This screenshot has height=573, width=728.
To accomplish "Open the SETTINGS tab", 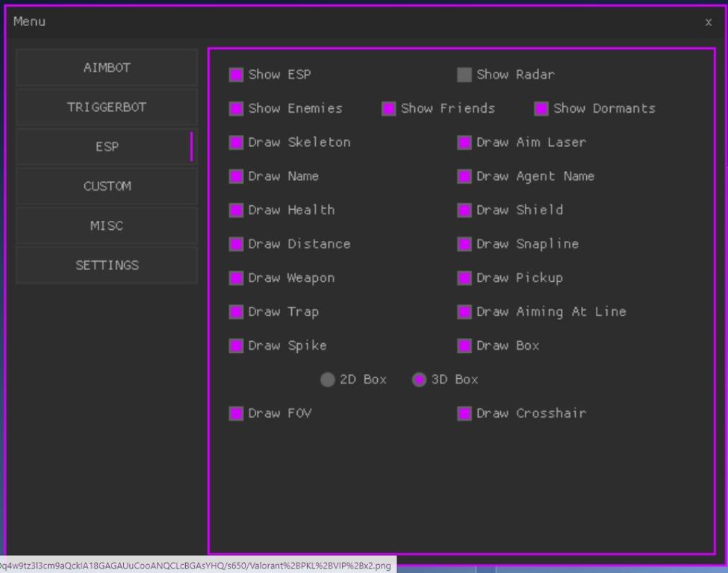I will pyautogui.click(x=107, y=266).
